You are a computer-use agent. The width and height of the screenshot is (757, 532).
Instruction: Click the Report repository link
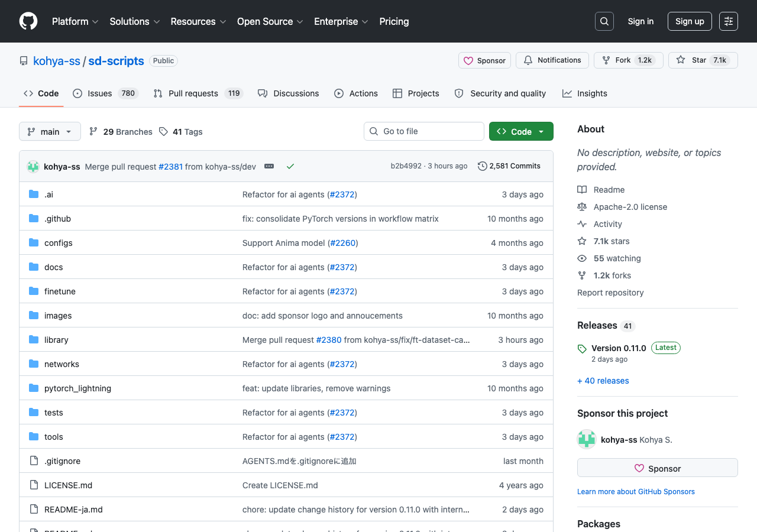pos(610,293)
